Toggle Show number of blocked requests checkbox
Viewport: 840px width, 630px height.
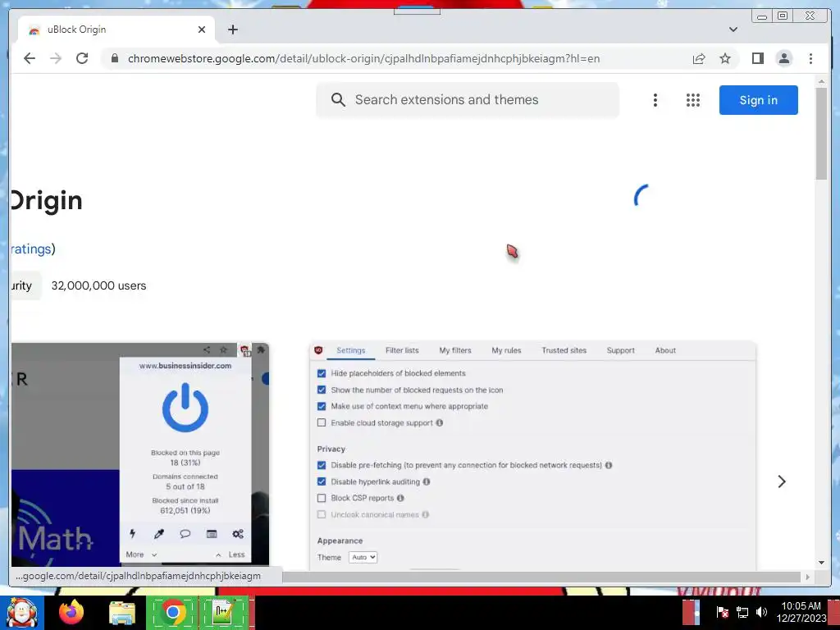point(322,390)
